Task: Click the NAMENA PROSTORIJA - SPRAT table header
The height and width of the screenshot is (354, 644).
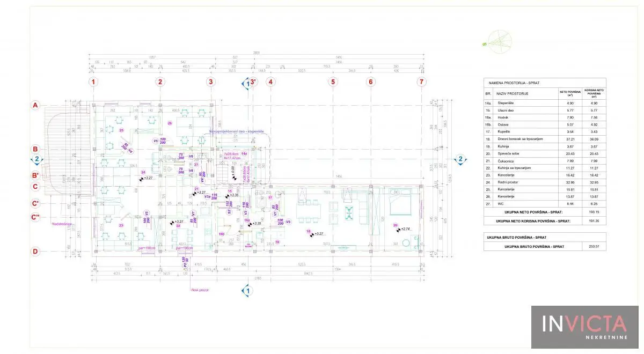Action: click(514, 84)
